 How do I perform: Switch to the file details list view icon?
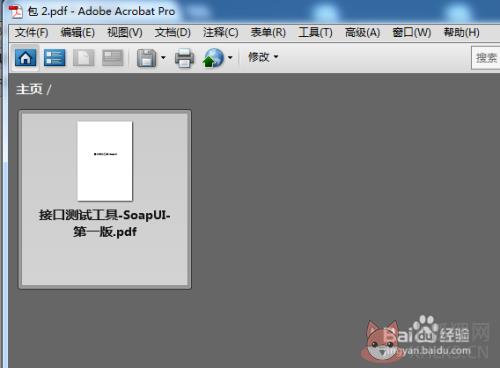coord(55,58)
